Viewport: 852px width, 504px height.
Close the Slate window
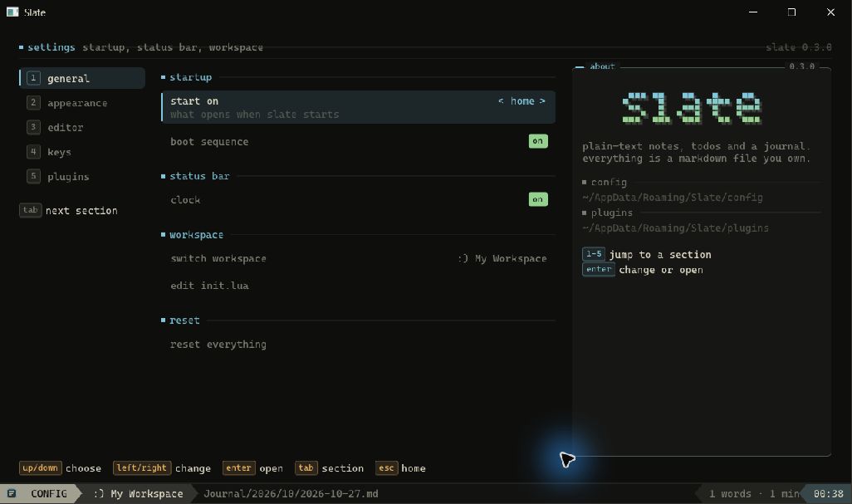click(830, 12)
